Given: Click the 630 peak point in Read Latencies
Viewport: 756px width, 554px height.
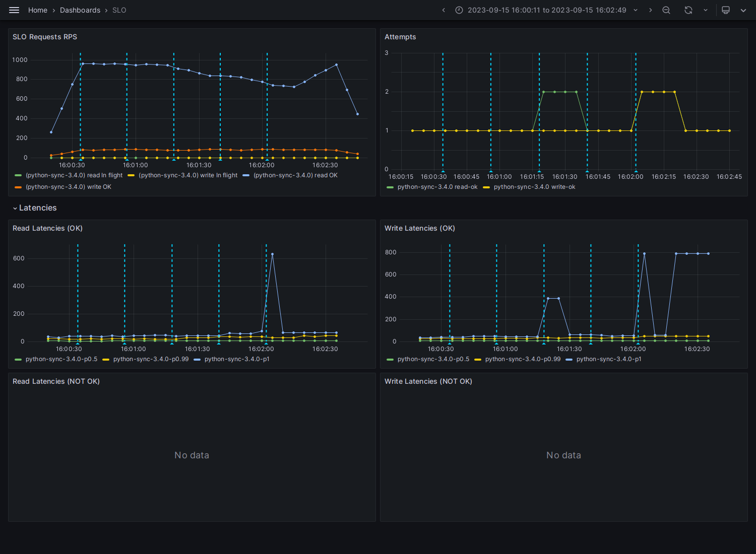Looking at the screenshot, I should coord(272,254).
